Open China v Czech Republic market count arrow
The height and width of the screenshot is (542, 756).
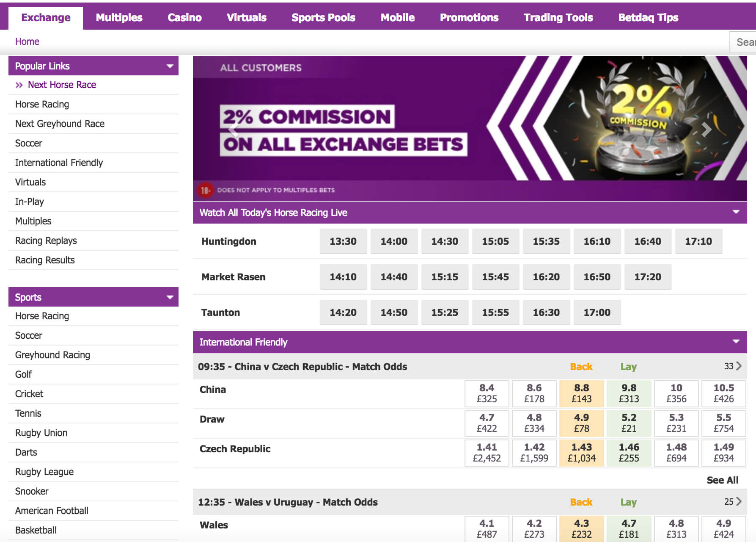click(x=739, y=366)
